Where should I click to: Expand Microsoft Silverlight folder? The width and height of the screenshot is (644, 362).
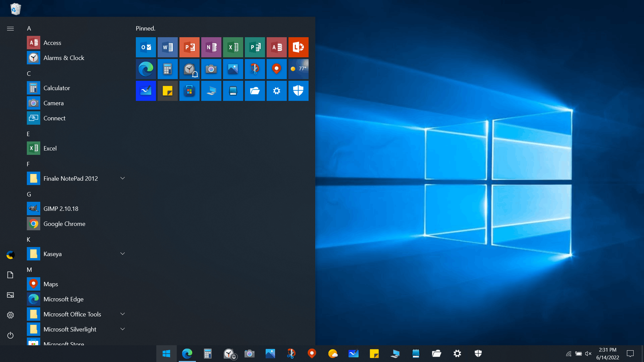pyautogui.click(x=122, y=329)
